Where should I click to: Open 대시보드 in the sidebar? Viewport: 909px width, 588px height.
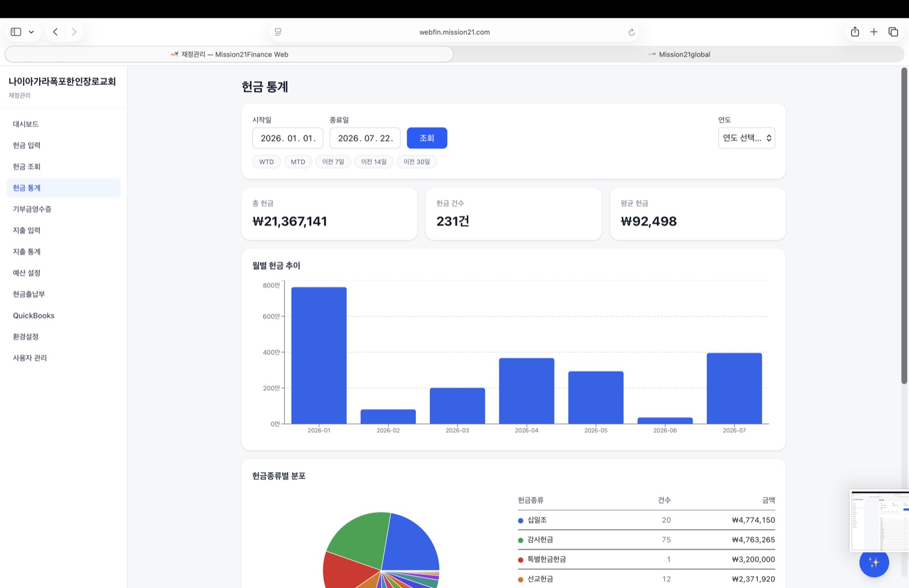(x=64, y=124)
